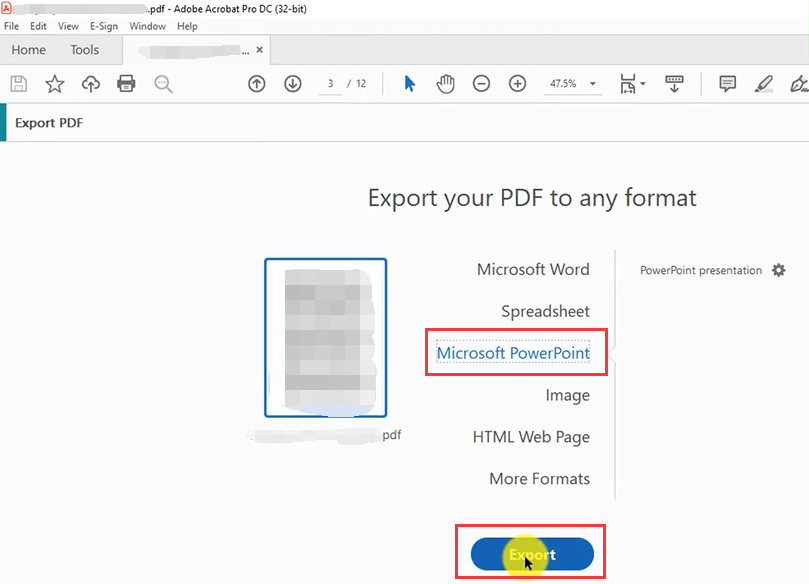This screenshot has height=584, width=809.
Task: Click the read mode download-style icon
Action: click(x=674, y=84)
